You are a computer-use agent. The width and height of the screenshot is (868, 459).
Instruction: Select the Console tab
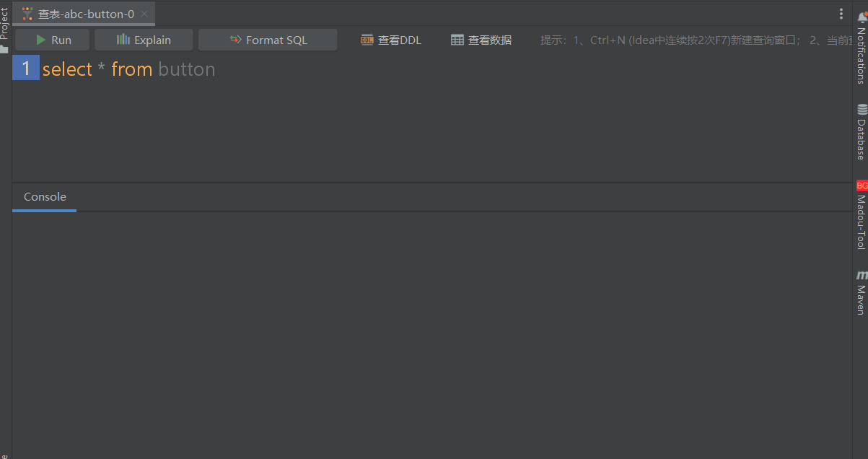tap(45, 197)
